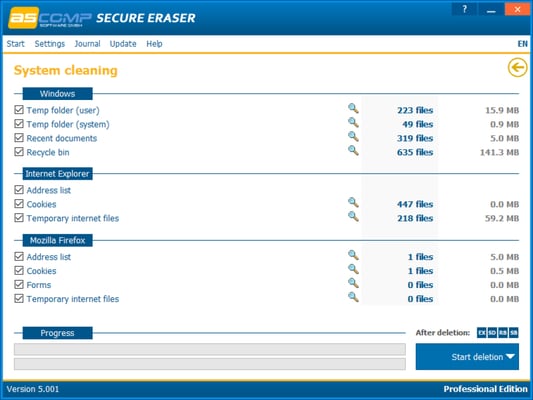Uncheck Mozilla Firefox Address list

click(19, 256)
